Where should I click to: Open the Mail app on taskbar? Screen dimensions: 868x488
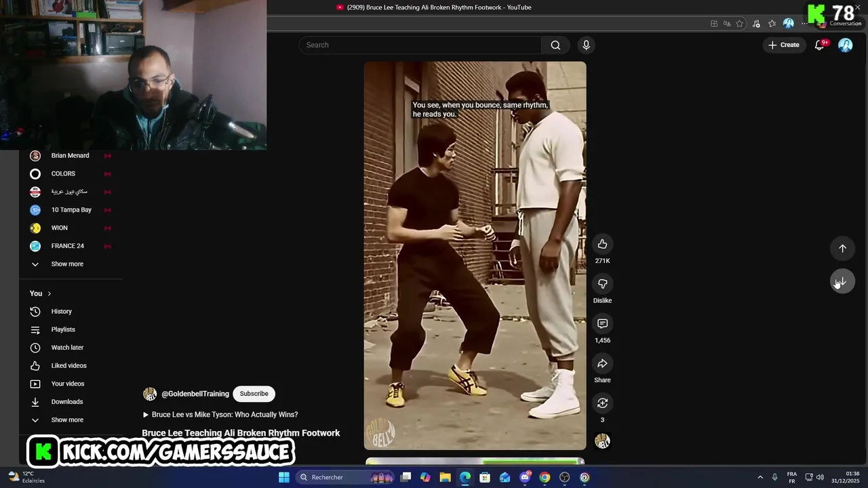(x=505, y=477)
